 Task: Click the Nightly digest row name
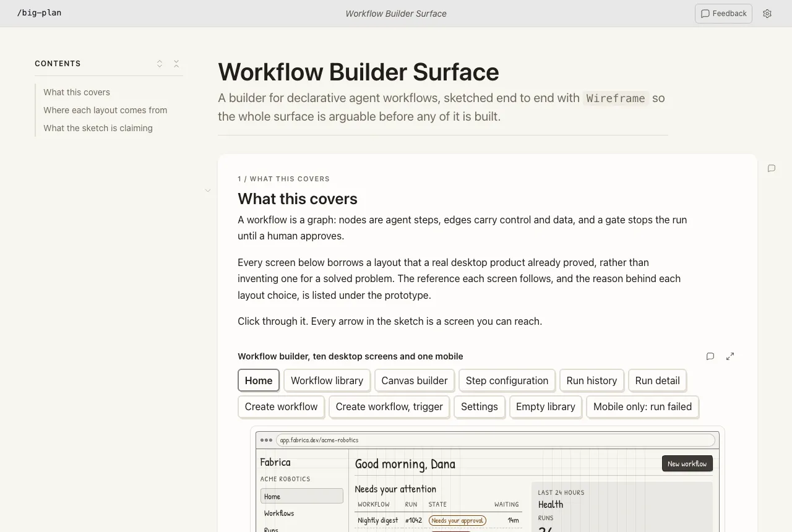click(378, 521)
